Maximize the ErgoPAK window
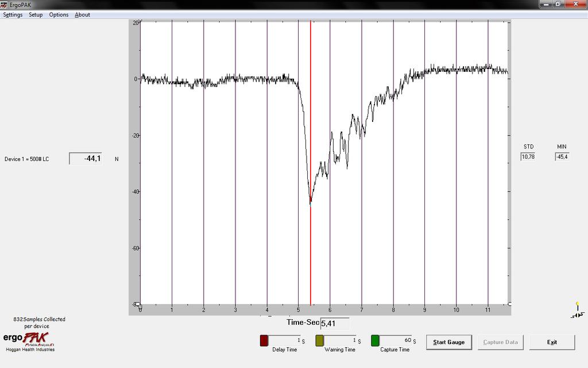Image resolution: width=588 pixels, height=368 pixels. coord(558,4)
